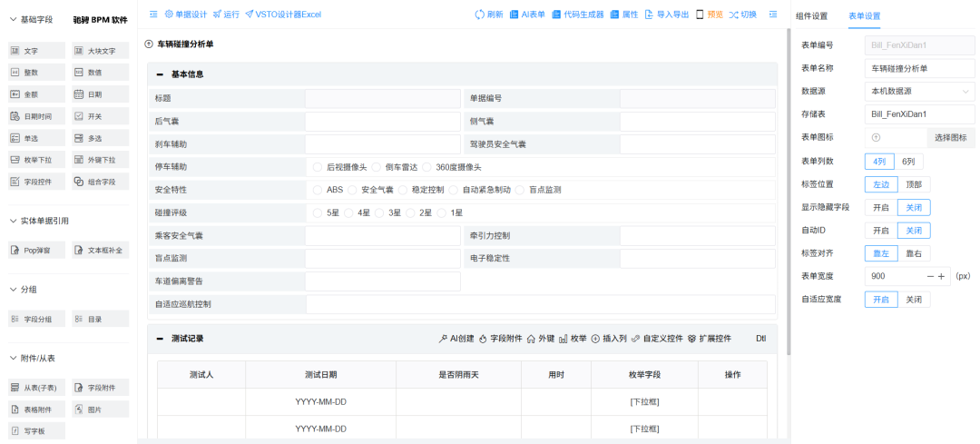Collapse the 实体单据引用 section
The width and height of the screenshot is (980, 444).
[x=13, y=221]
